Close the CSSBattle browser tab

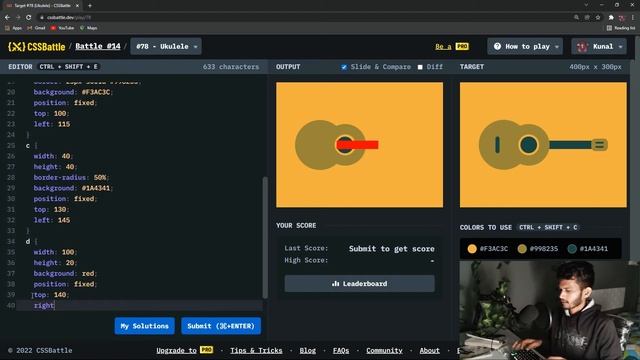[77, 6]
